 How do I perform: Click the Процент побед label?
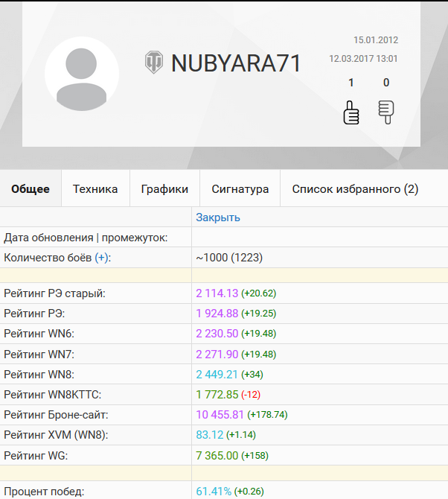point(44,492)
